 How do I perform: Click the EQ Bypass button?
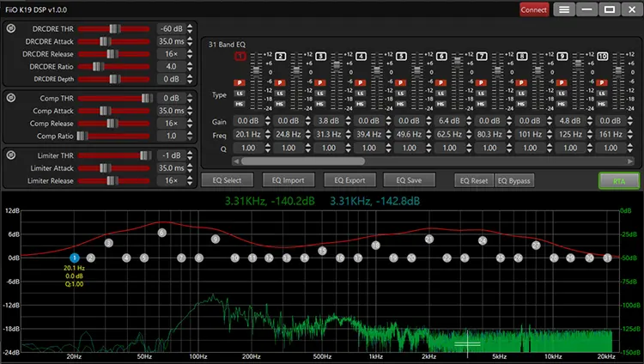pyautogui.click(x=514, y=180)
